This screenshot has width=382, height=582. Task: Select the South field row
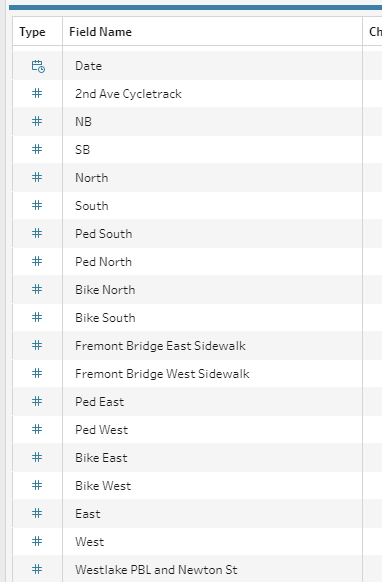click(x=187, y=206)
